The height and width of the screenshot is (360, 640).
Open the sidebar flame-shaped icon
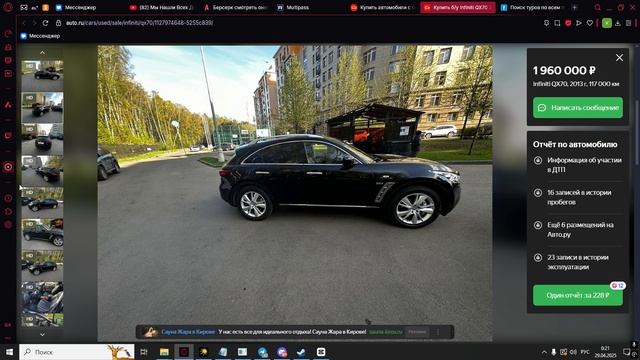point(8,104)
